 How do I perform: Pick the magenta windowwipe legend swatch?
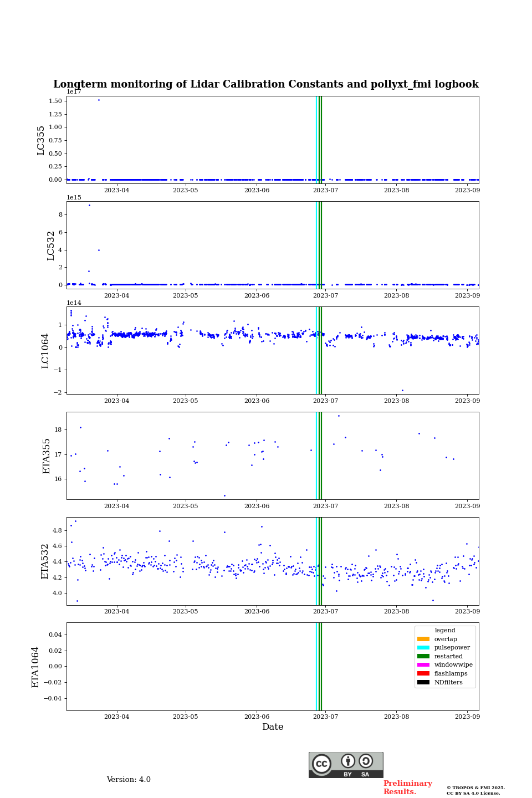tap(423, 665)
